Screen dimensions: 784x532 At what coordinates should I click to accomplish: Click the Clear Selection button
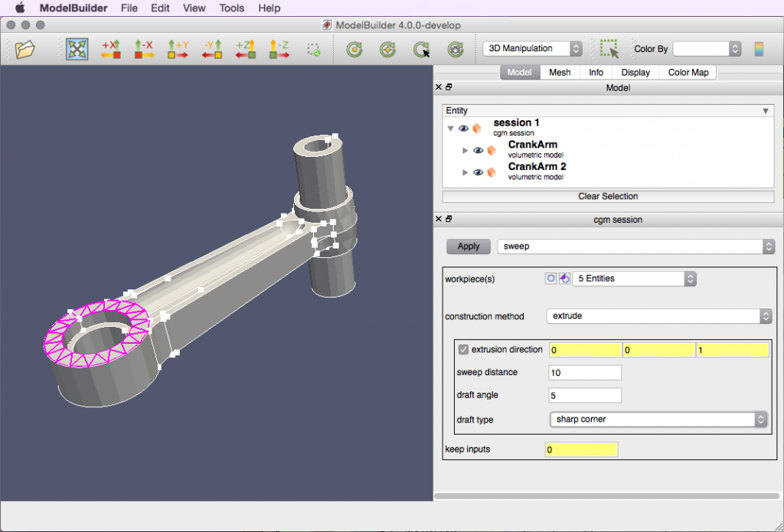[608, 196]
